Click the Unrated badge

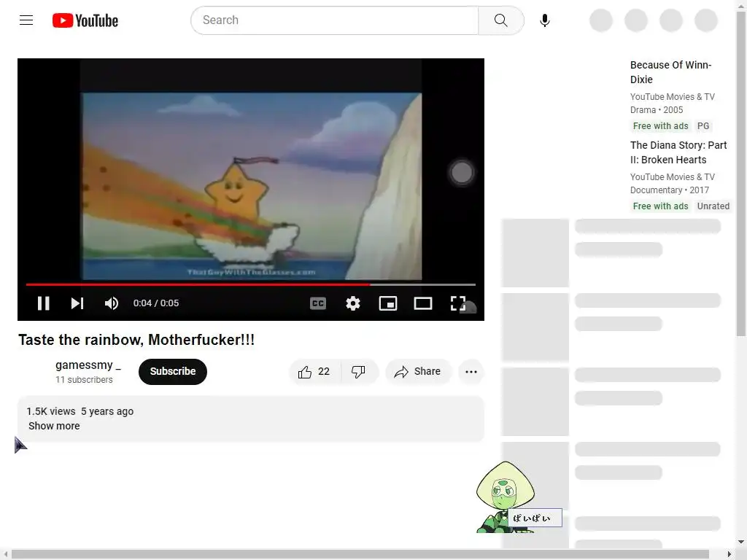713,206
